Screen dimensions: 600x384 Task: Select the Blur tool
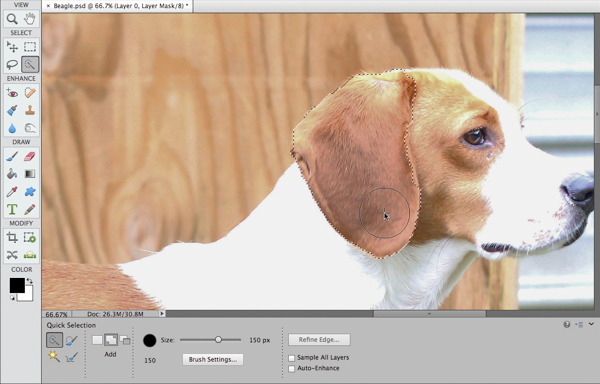click(12, 128)
